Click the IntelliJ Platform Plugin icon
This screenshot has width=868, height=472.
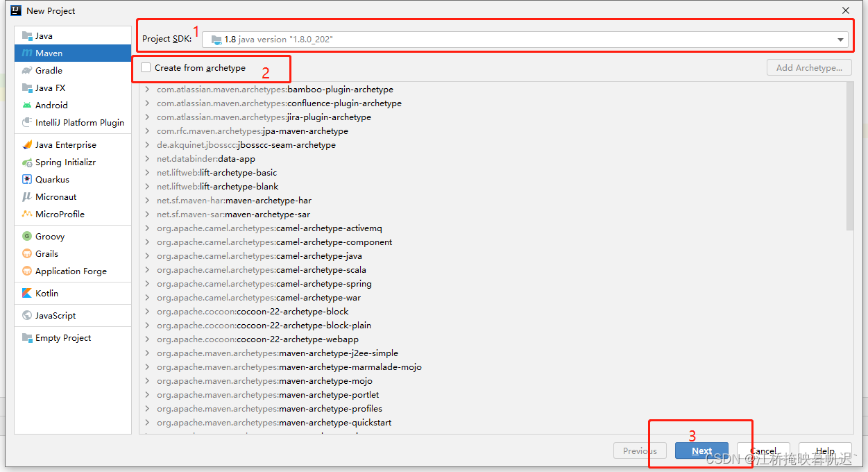click(x=27, y=123)
